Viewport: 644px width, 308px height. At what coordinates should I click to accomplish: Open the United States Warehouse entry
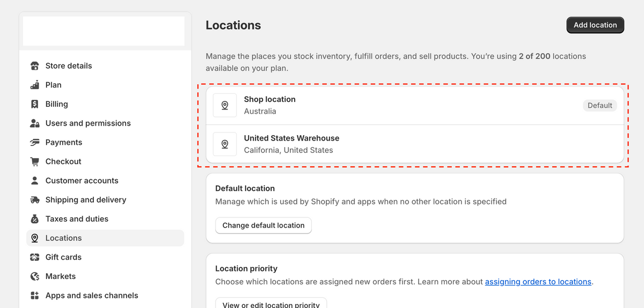coord(415,144)
